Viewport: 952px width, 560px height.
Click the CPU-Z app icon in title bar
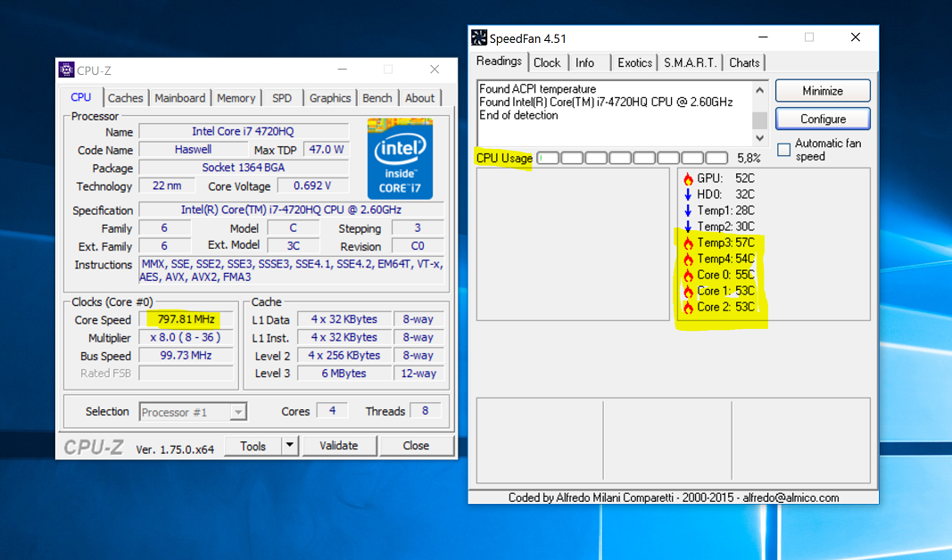coord(66,70)
